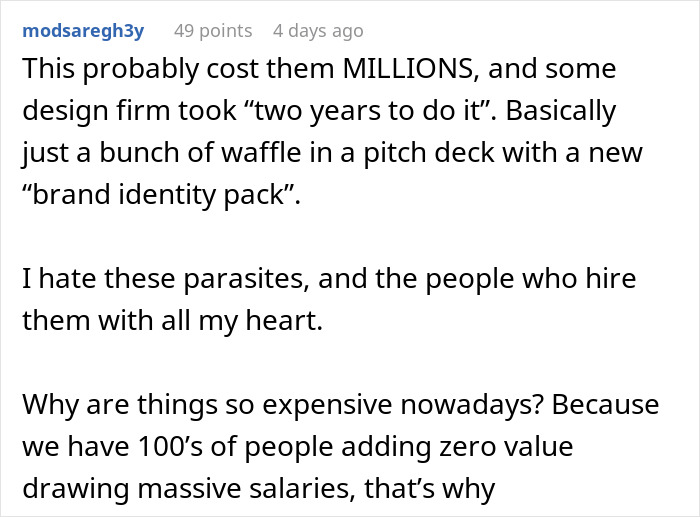Click the opening words This probably cost them
The width and height of the screenshot is (700, 517).
coord(178,69)
